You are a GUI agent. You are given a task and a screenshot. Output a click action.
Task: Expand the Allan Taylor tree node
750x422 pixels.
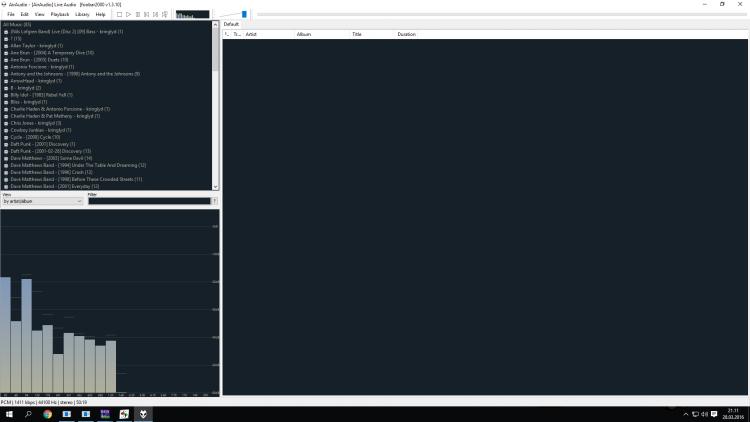[6, 46]
